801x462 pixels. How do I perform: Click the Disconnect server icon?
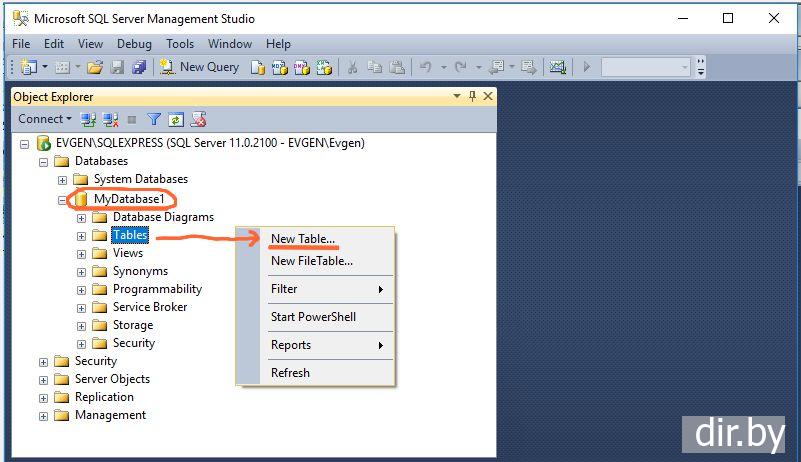(110, 120)
